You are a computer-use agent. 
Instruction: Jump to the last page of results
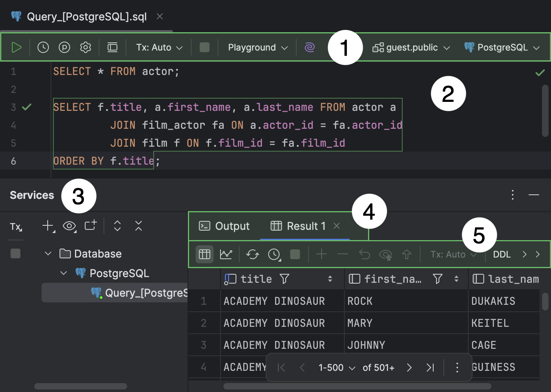tap(430, 367)
